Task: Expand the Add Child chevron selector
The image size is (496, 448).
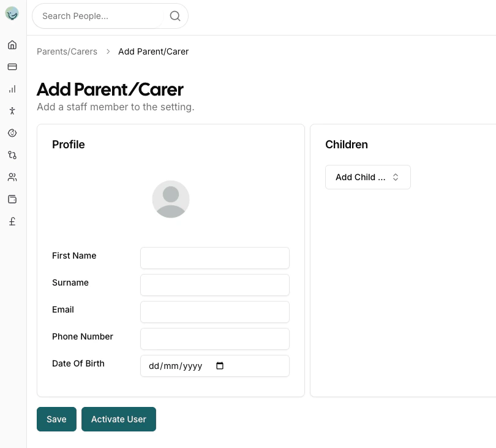Action: coord(396,177)
